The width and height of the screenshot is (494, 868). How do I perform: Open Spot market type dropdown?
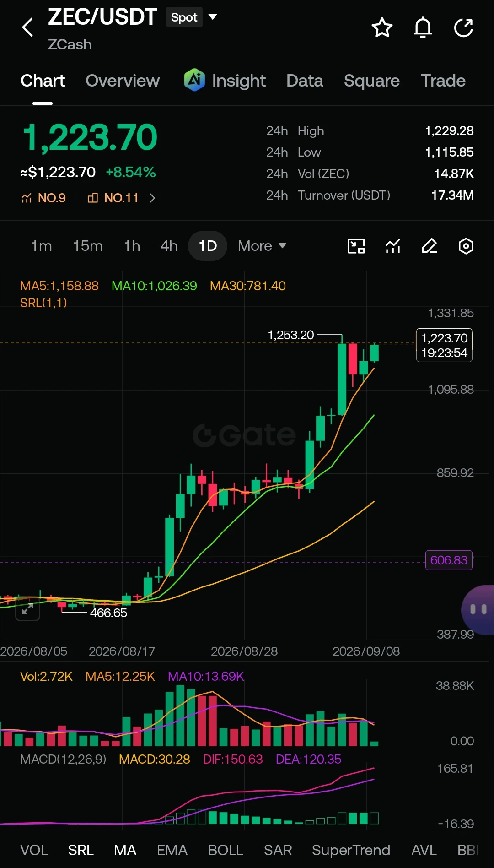(184, 17)
